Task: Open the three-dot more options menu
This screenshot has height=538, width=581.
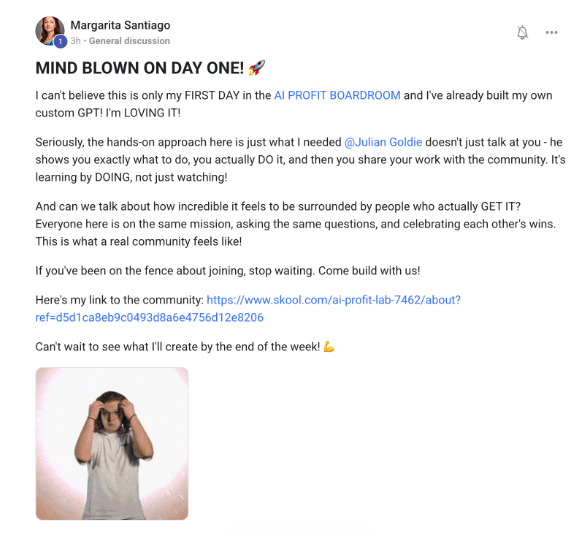Action: (x=551, y=33)
